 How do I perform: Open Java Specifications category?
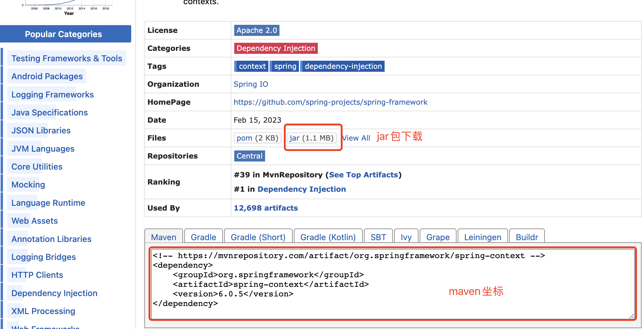(x=49, y=112)
